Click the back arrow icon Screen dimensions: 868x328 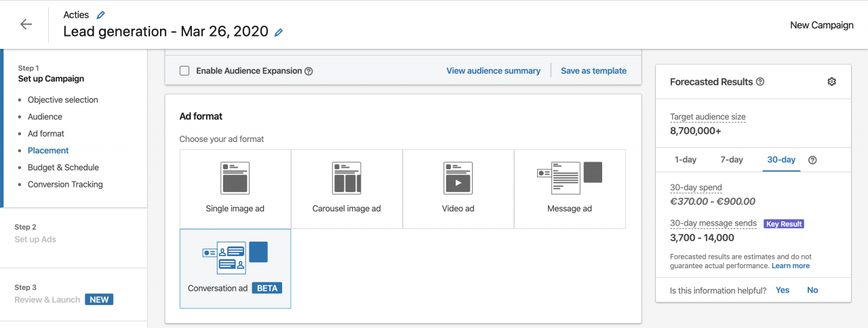[26, 24]
